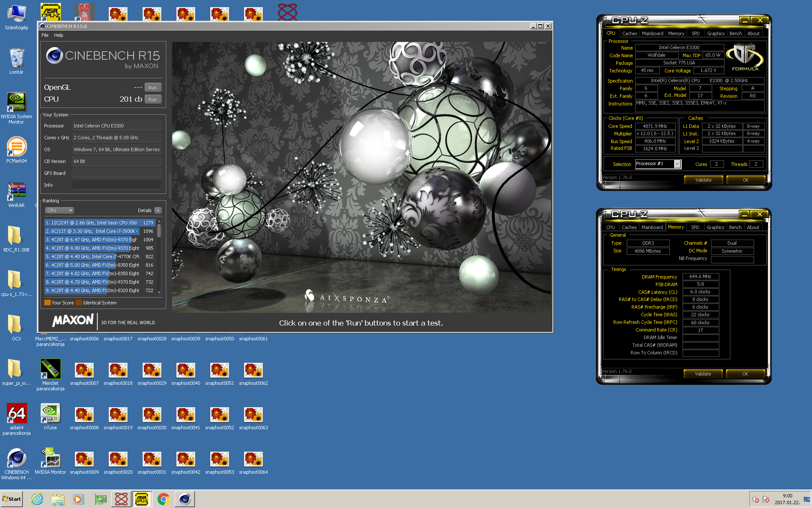Run the OpenGL test
This screenshot has width=812, height=508.
[x=153, y=88]
